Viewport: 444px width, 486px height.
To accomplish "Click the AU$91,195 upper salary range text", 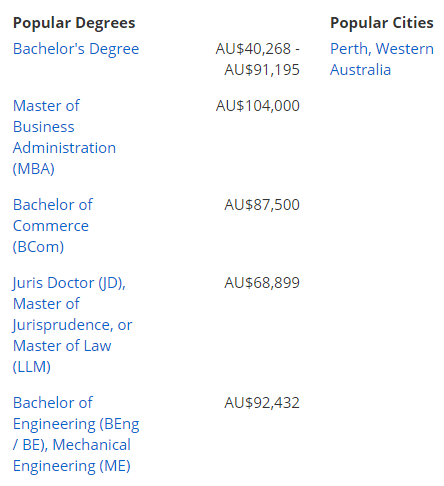I will click(x=262, y=70).
